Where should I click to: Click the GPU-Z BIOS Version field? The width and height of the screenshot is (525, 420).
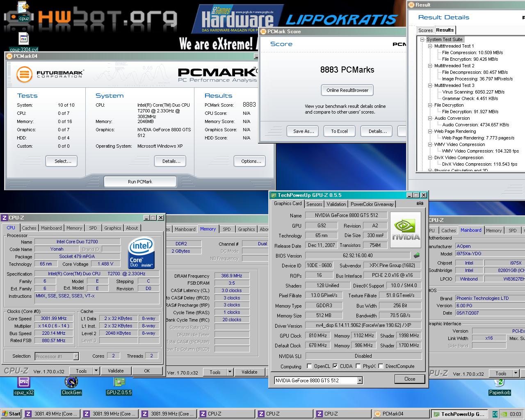click(x=358, y=256)
